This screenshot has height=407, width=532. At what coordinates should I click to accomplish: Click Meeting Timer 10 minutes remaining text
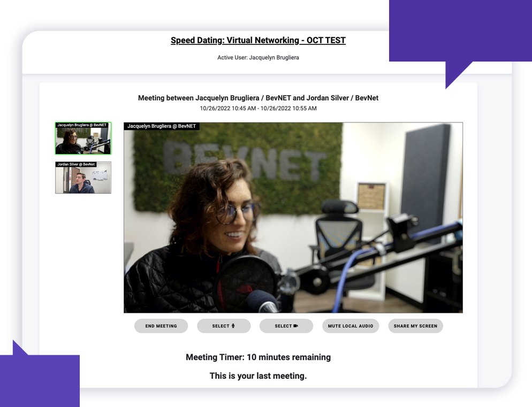pyautogui.click(x=258, y=357)
